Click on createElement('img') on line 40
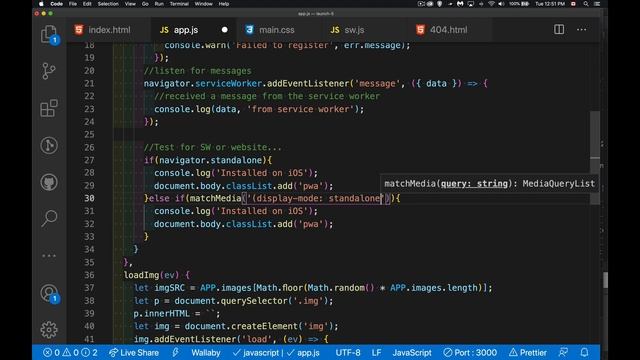 tap(282, 327)
